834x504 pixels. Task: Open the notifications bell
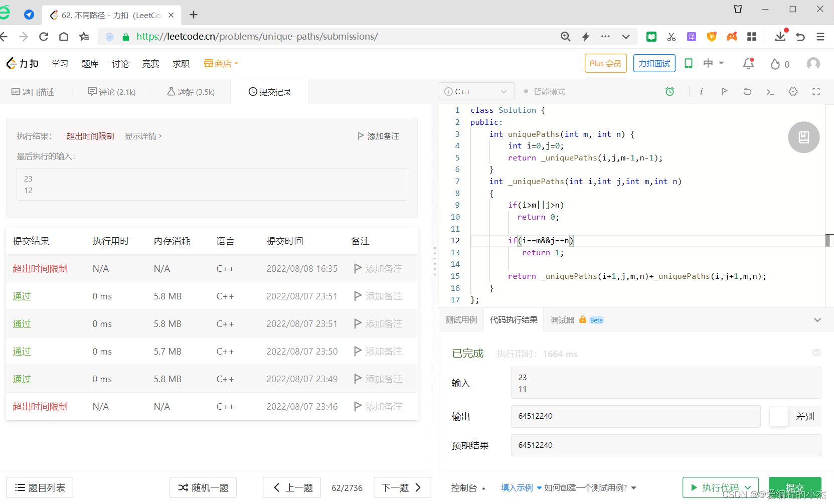[x=748, y=63]
